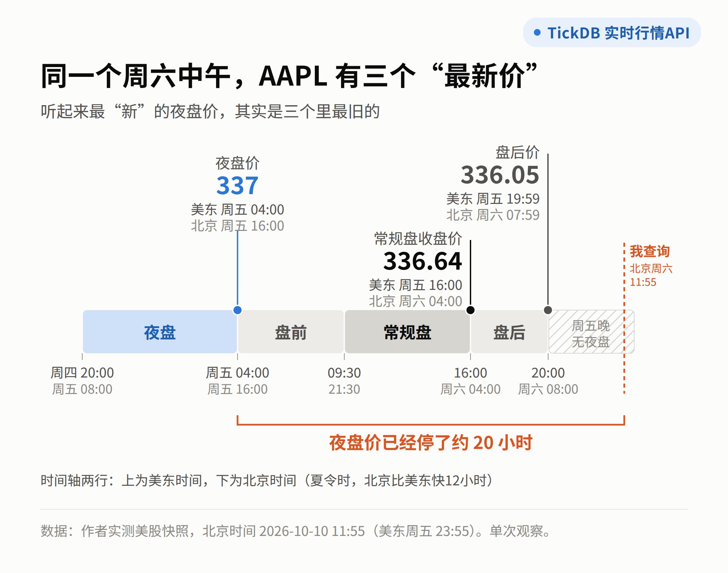Click the 337 night price value
This screenshot has height=573, width=728.
point(237,186)
